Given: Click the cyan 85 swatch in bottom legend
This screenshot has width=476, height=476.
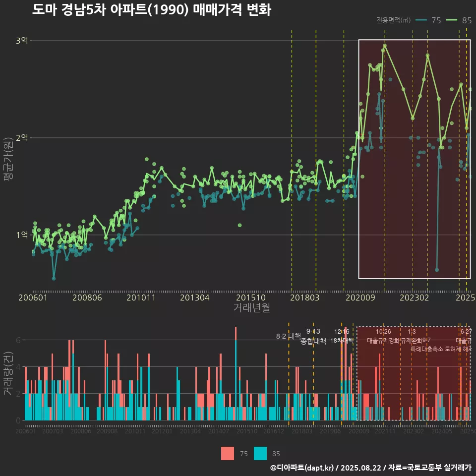Looking at the screenshot, I should click(x=260, y=453).
